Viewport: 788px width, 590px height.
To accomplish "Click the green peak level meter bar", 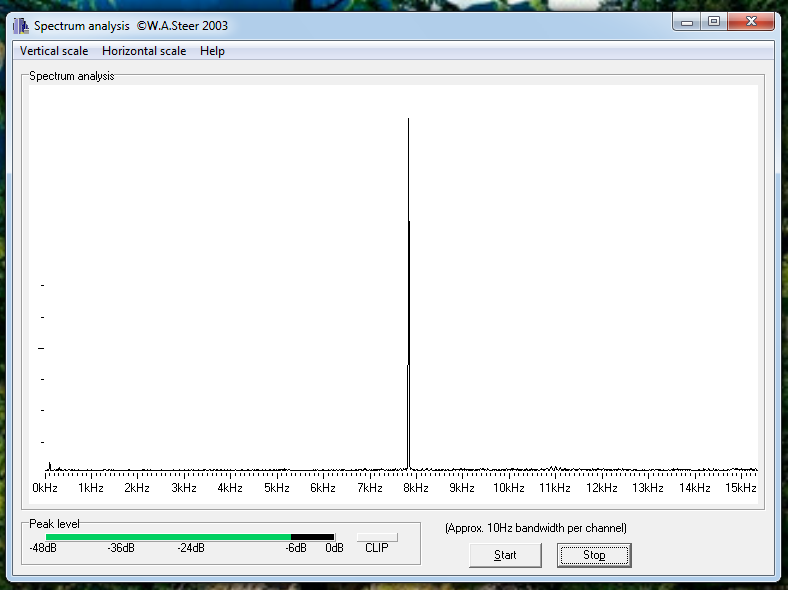I will click(168, 537).
